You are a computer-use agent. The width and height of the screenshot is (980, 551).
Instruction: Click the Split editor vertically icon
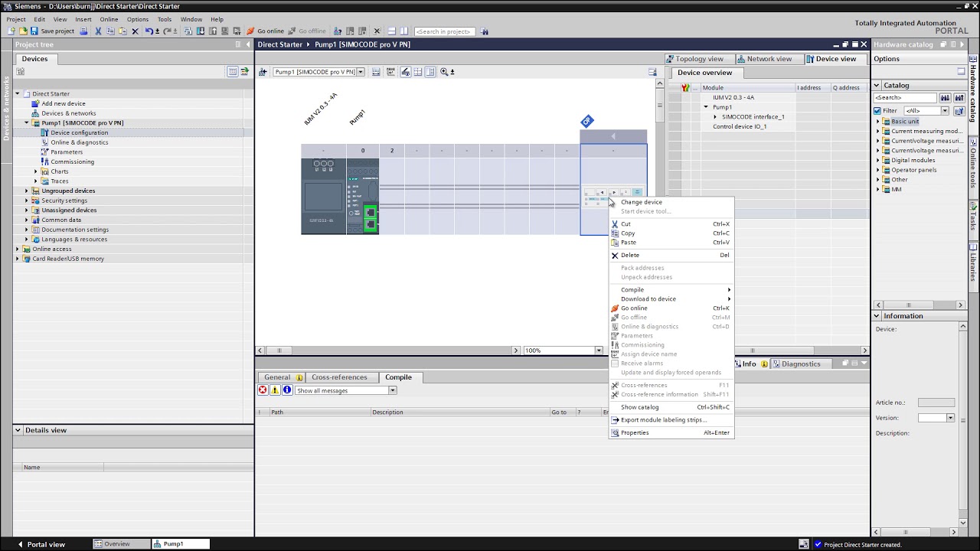403,31
